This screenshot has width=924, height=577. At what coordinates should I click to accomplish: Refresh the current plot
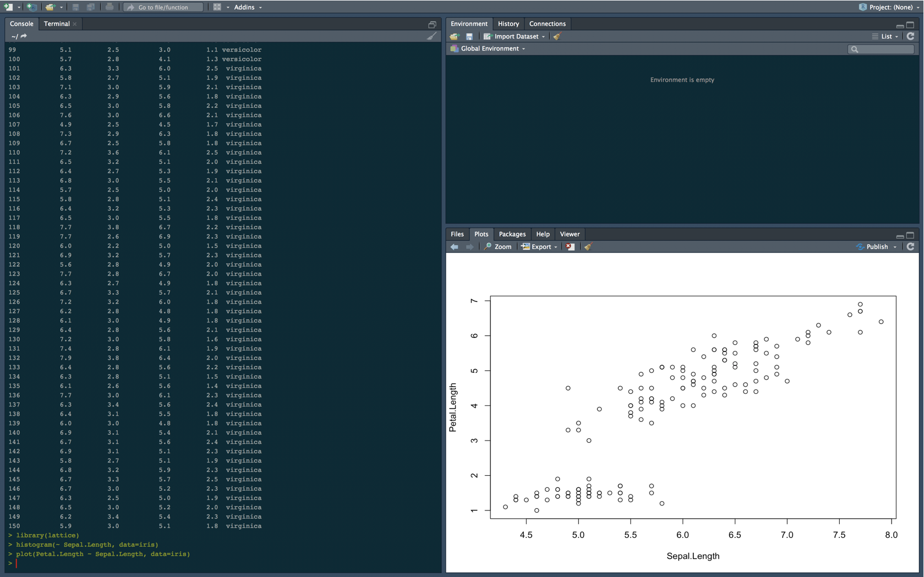[x=910, y=247]
